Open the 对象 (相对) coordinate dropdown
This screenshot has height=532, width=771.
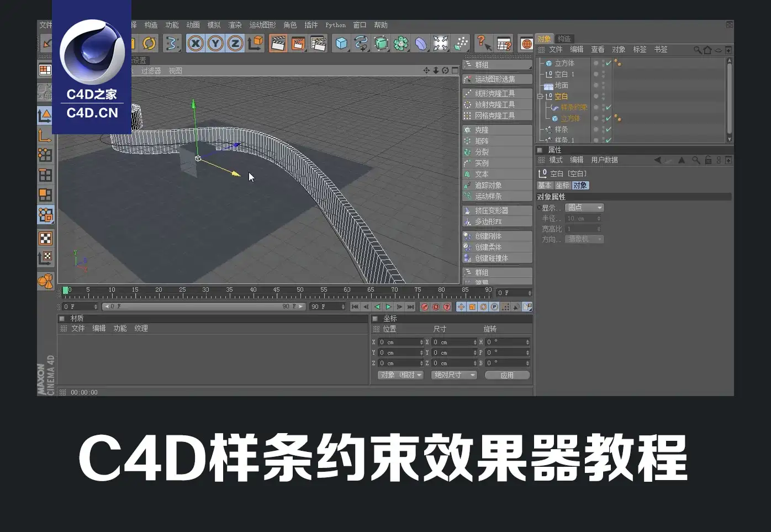pos(400,375)
